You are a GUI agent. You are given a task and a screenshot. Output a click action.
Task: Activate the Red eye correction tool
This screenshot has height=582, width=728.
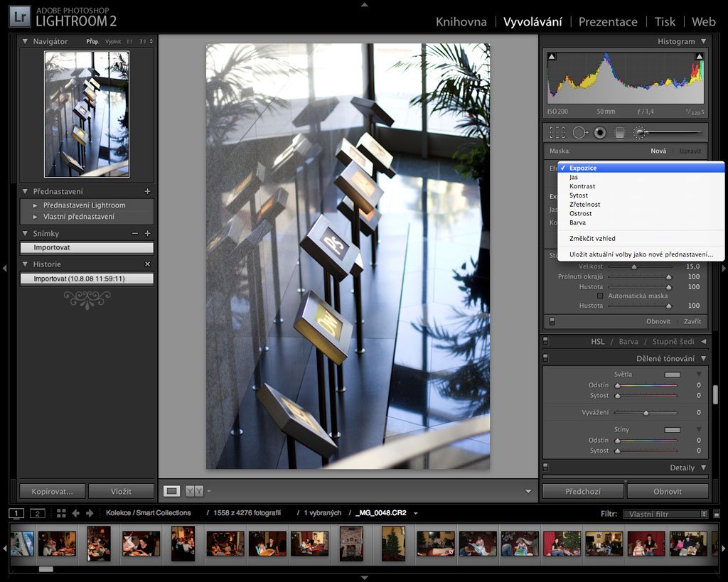click(599, 132)
